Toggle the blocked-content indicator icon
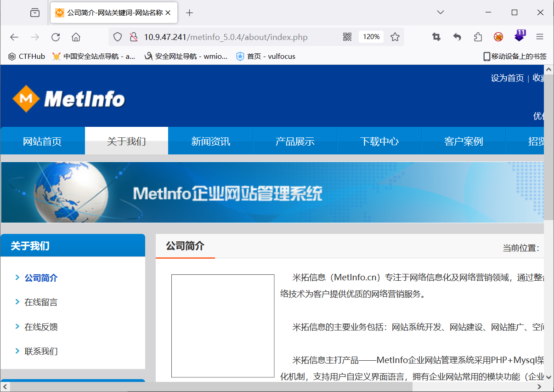The width and height of the screenshot is (554, 392). [x=498, y=37]
